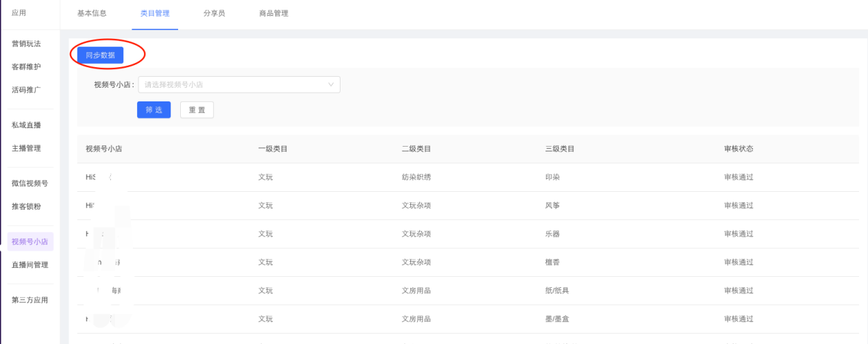Open the 分享员 tab
Screen dimensions: 868x344
pos(214,13)
